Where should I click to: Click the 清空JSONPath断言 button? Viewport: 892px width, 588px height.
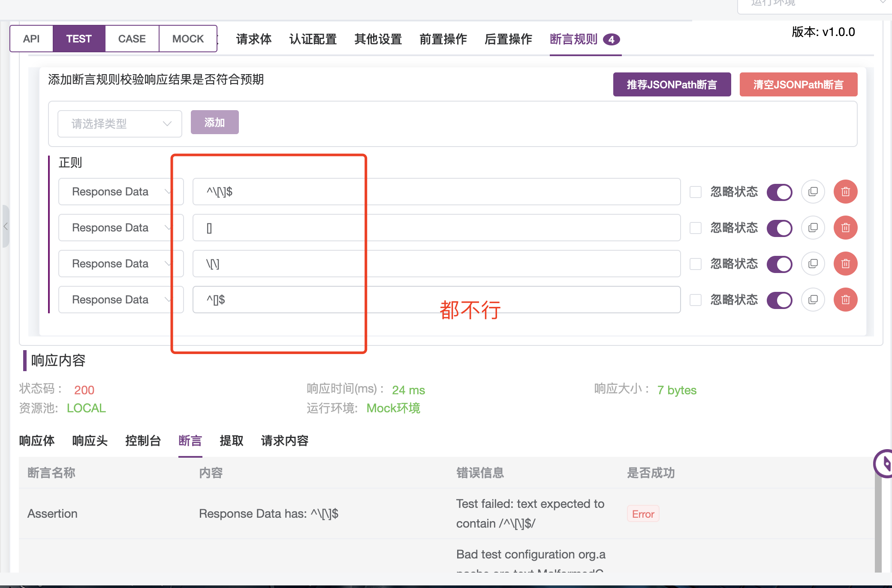pos(798,84)
